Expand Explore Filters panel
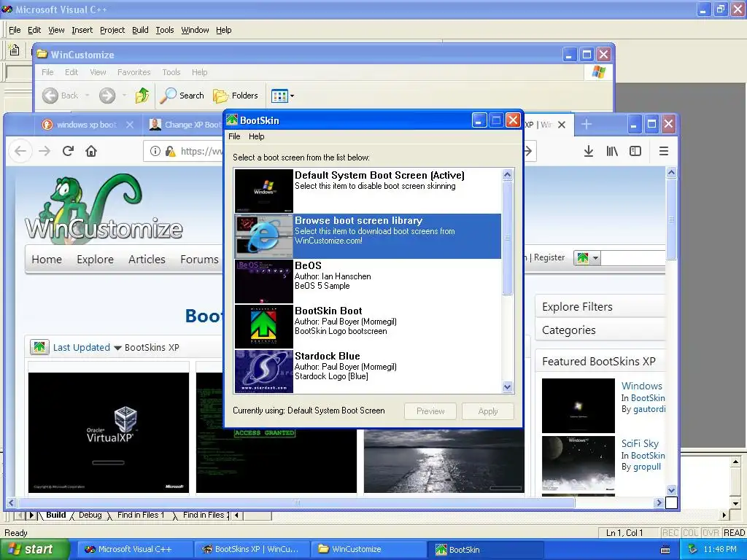747x560 pixels. (600, 307)
